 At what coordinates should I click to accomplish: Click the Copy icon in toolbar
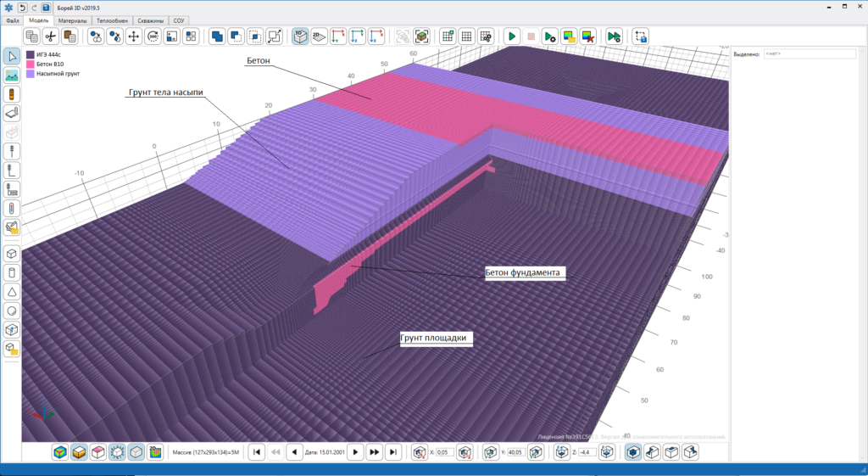click(32, 36)
